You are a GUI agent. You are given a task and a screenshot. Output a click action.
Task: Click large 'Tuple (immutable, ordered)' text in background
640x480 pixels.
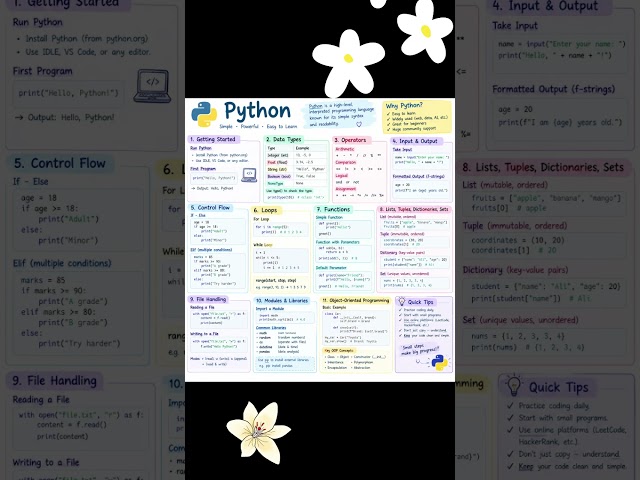pyautogui.click(x=515, y=226)
